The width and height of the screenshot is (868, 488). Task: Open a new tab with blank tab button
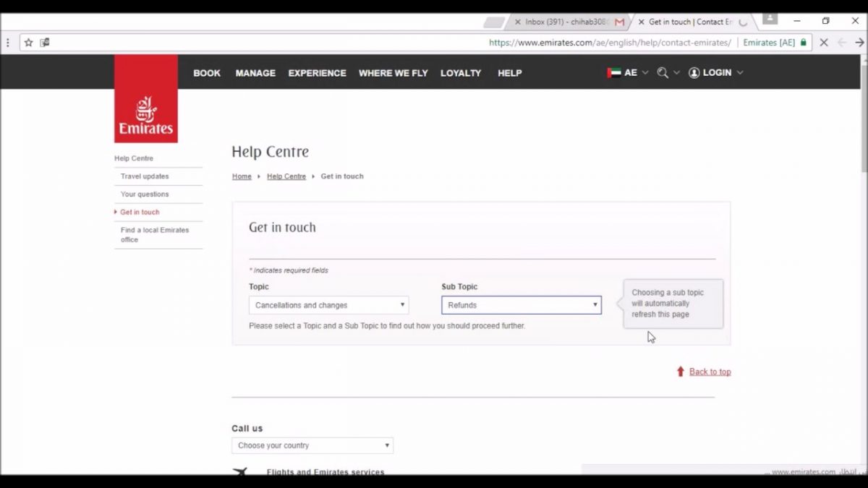494,22
